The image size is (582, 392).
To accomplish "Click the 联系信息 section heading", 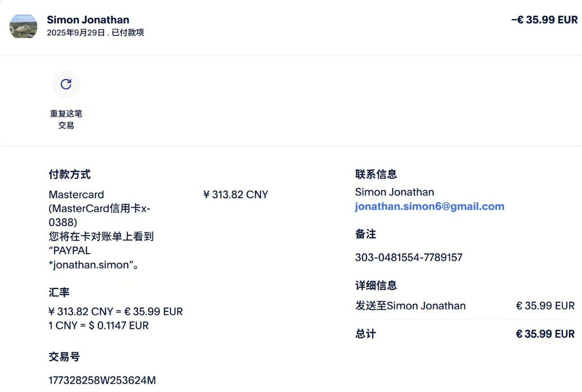I will [x=376, y=174].
